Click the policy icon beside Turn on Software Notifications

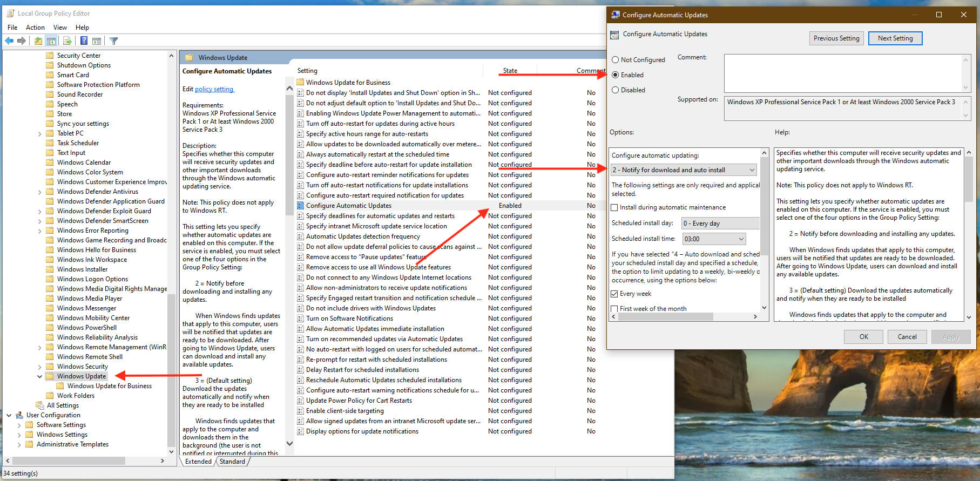coord(301,319)
